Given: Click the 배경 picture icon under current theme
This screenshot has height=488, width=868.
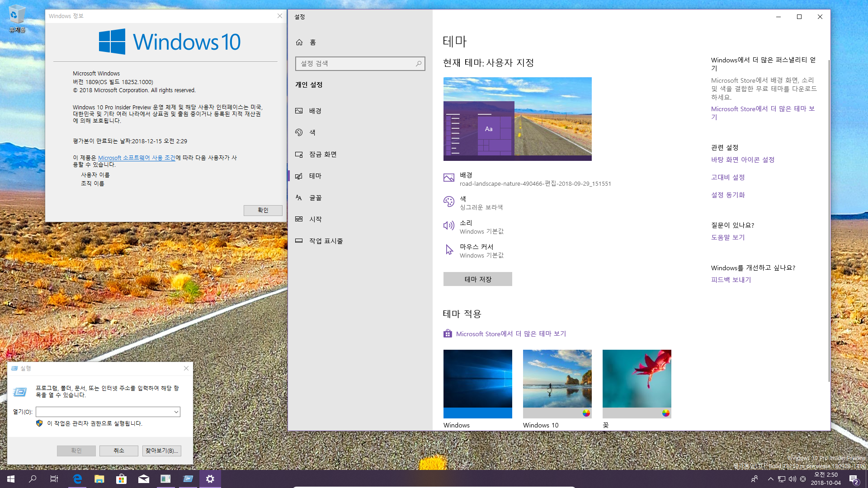Looking at the screenshot, I should coord(449,178).
